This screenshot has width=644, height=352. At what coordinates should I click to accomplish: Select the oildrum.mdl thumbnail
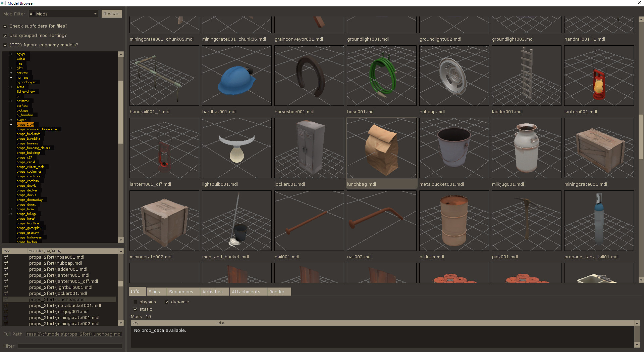(x=454, y=221)
